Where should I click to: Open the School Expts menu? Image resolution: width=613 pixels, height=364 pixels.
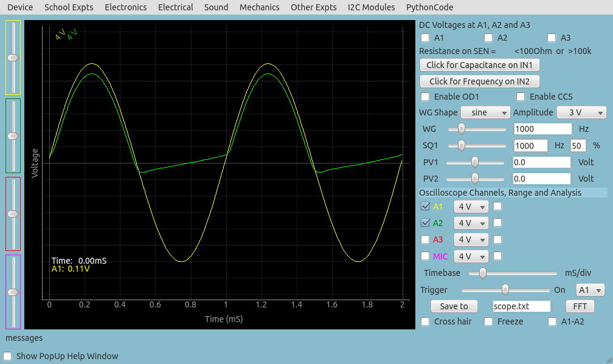pos(69,7)
